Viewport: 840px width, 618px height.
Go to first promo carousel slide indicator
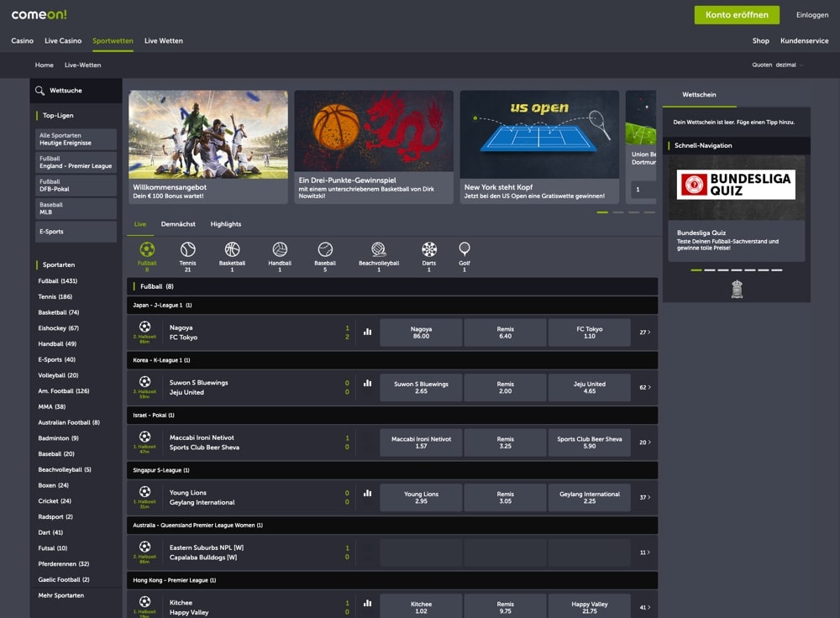coord(602,212)
